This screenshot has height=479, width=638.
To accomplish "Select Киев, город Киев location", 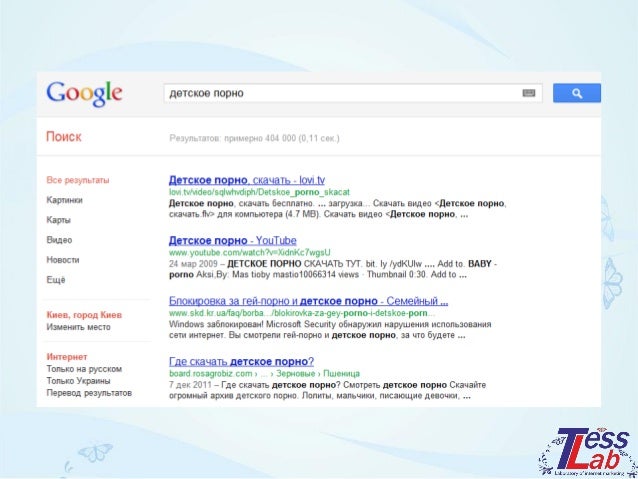I will [x=84, y=315].
